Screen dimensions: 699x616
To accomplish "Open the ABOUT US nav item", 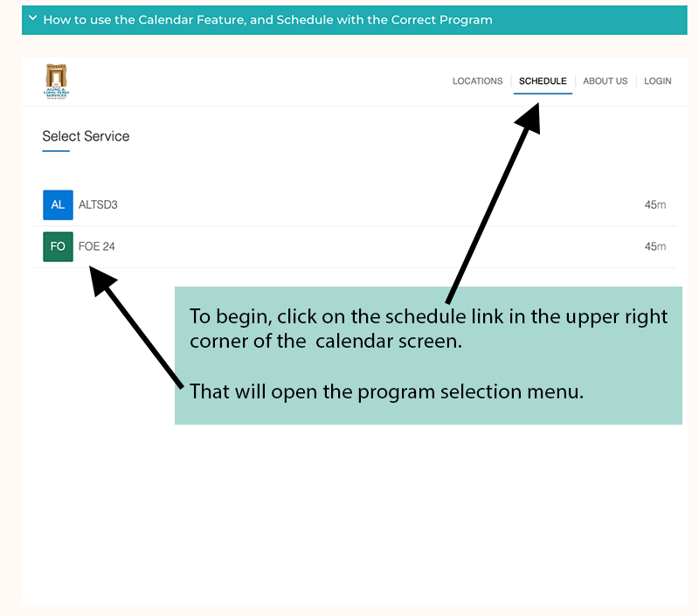I will point(605,81).
